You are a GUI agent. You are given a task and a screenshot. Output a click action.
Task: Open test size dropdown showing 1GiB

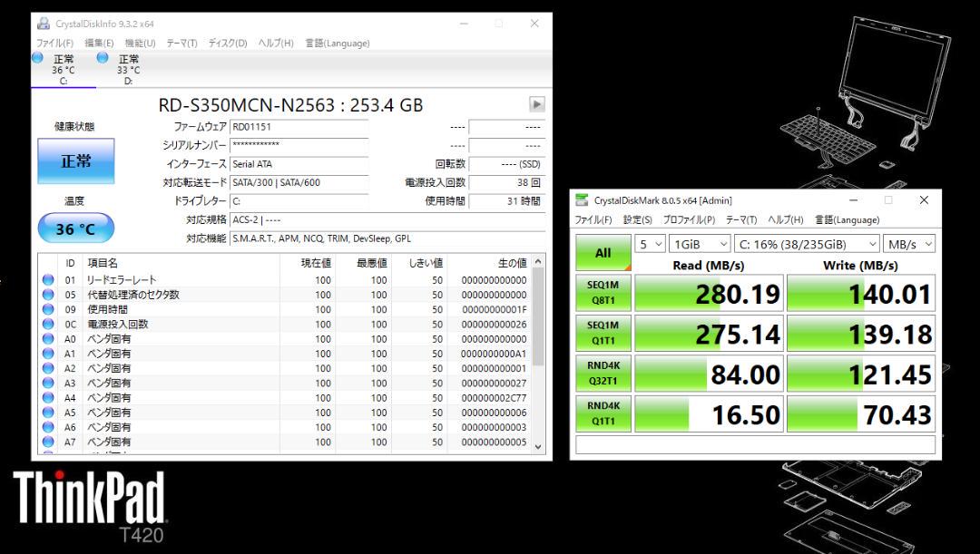coord(700,244)
